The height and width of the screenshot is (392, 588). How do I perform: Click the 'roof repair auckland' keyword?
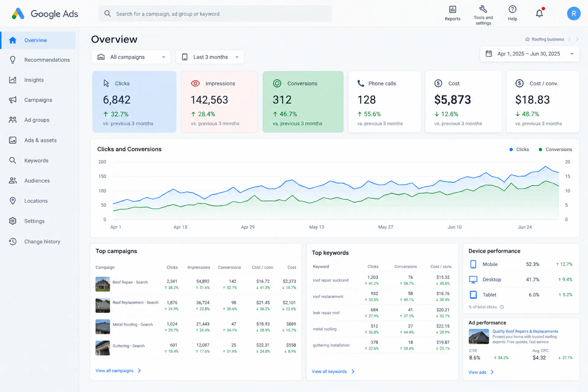330,280
